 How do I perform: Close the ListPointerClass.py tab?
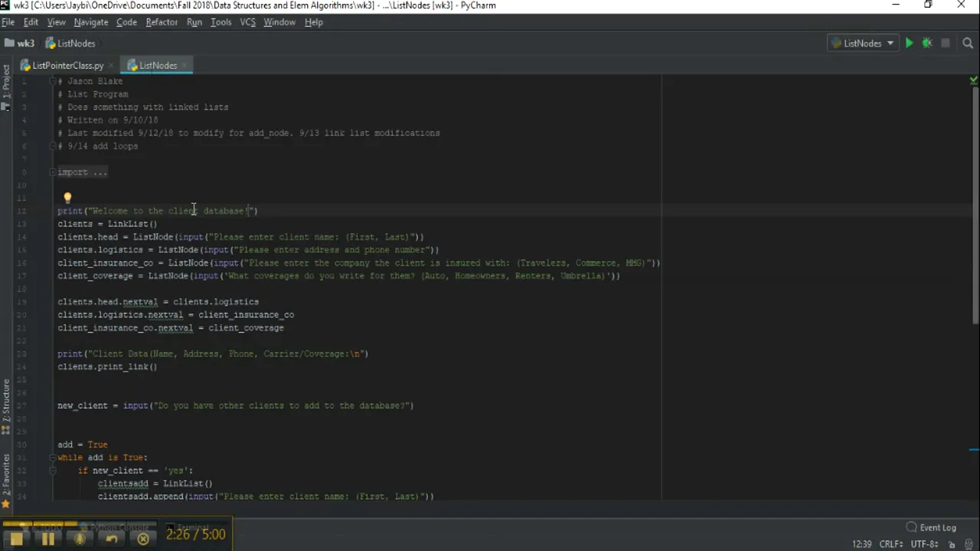coord(112,66)
